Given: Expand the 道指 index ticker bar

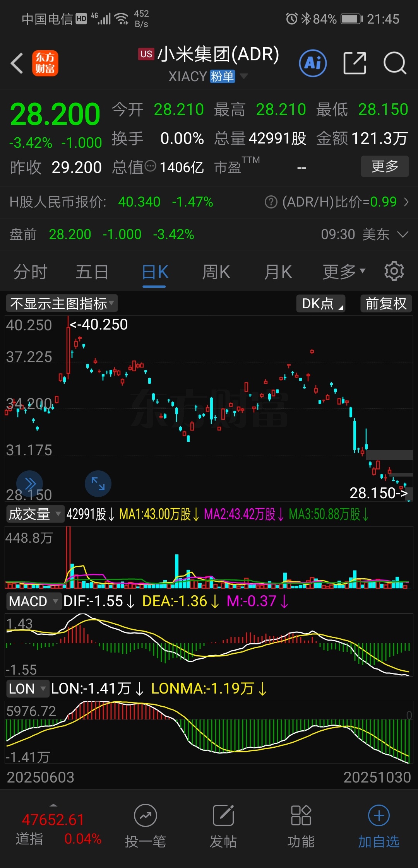Looking at the screenshot, I should pos(53,805).
